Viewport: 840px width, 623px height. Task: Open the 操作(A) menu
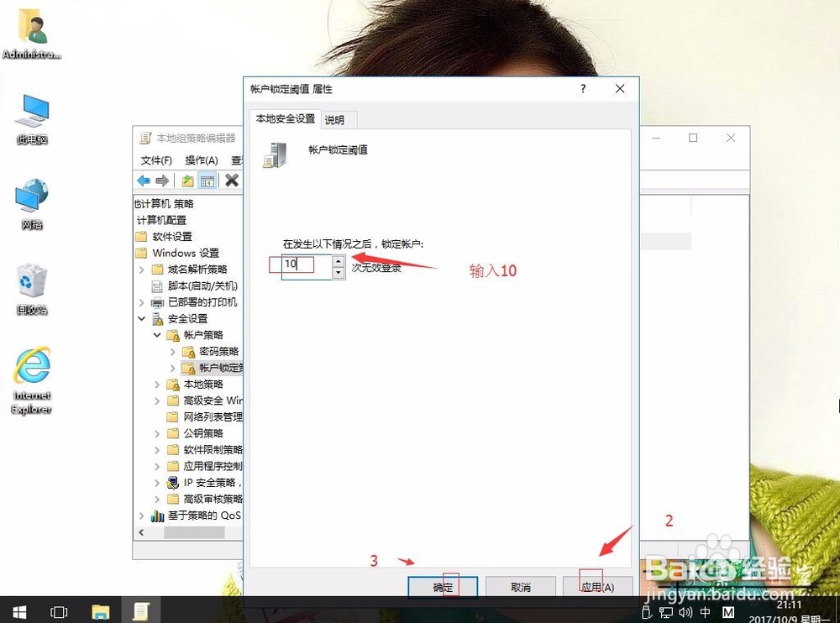click(200, 160)
